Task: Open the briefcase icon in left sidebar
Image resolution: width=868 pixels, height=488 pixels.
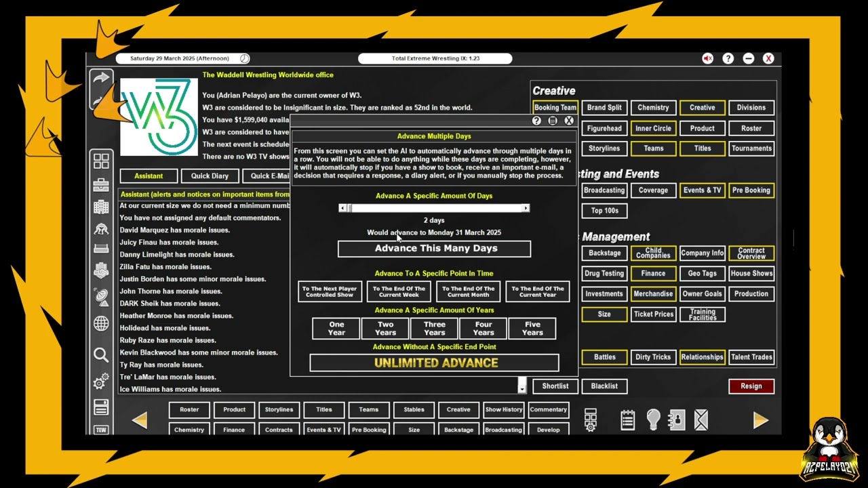Action: tap(101, 184)
